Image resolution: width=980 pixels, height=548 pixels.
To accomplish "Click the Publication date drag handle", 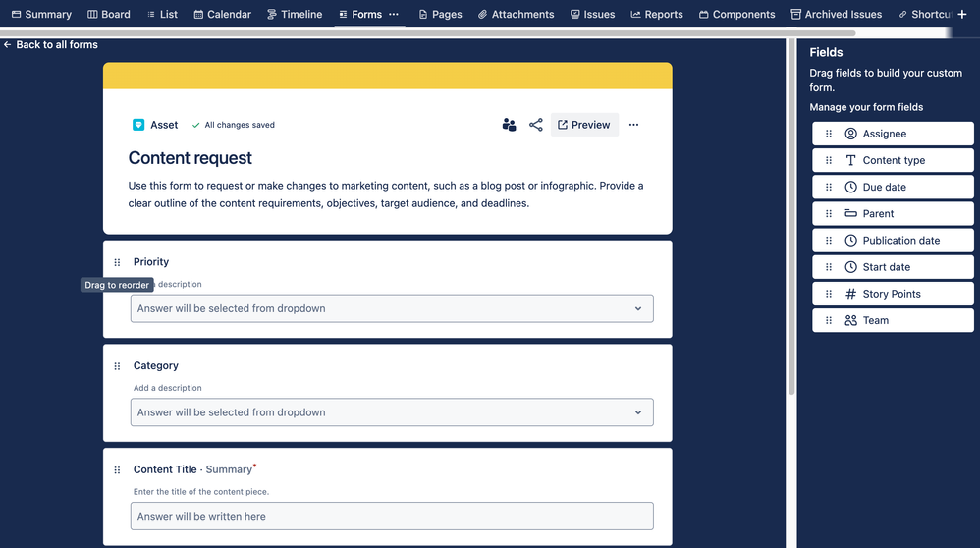I will [x=829, y=241].
